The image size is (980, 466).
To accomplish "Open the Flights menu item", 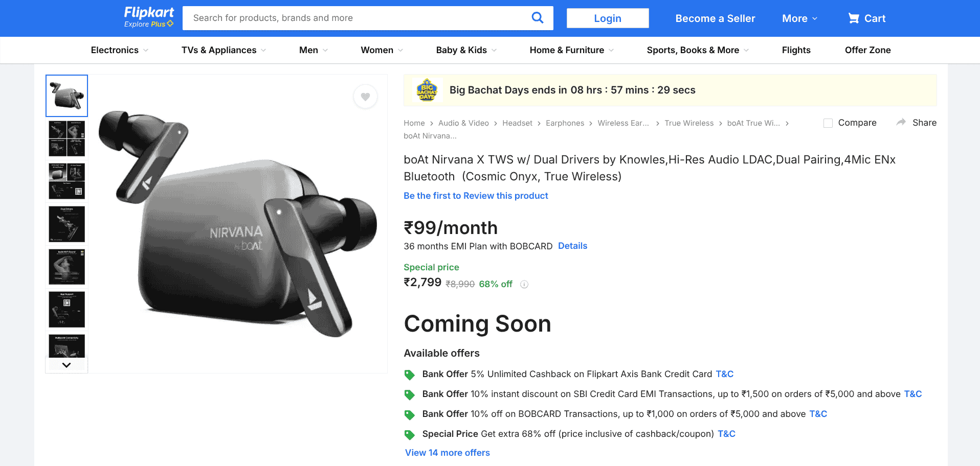I will [796, 50].
